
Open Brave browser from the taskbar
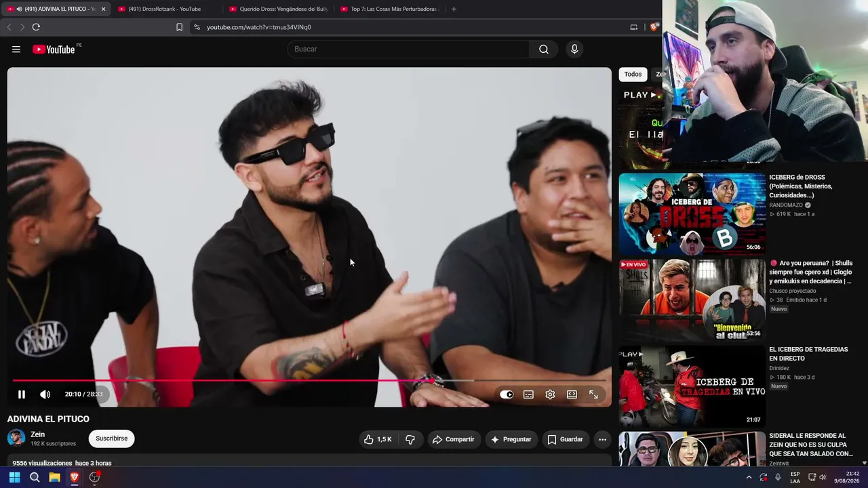tap(75, 477)
